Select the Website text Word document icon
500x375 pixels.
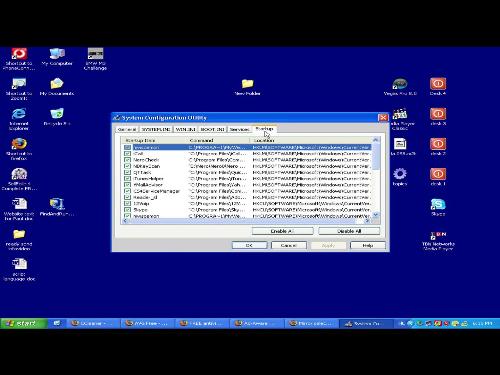[19, 209]
